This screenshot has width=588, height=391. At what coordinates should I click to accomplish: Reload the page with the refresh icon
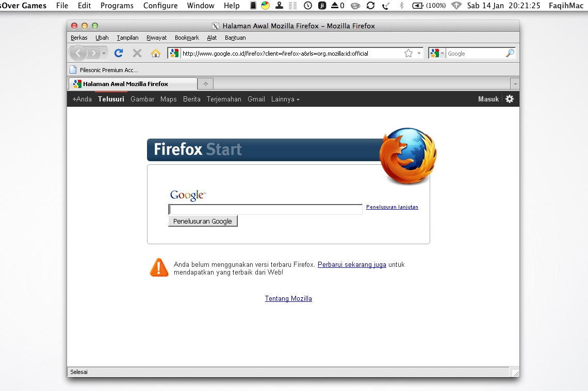(x=119, y=53)
